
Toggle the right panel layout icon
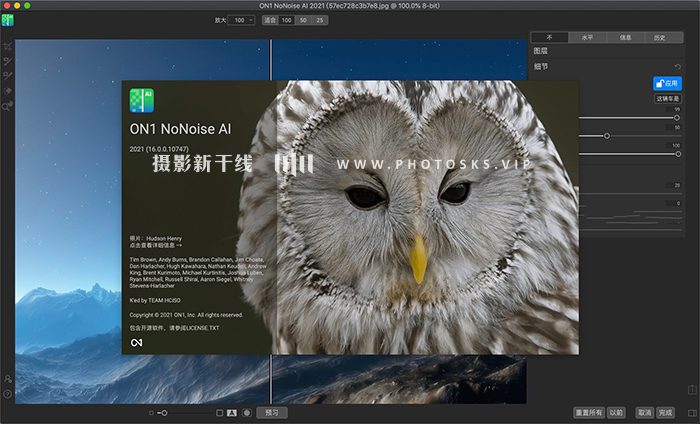(x=692, y=413)
